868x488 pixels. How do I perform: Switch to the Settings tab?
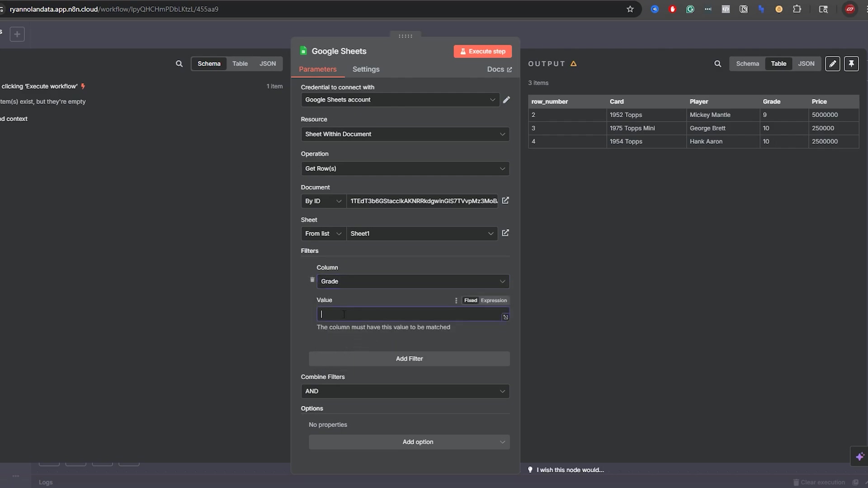click(366, 69)
